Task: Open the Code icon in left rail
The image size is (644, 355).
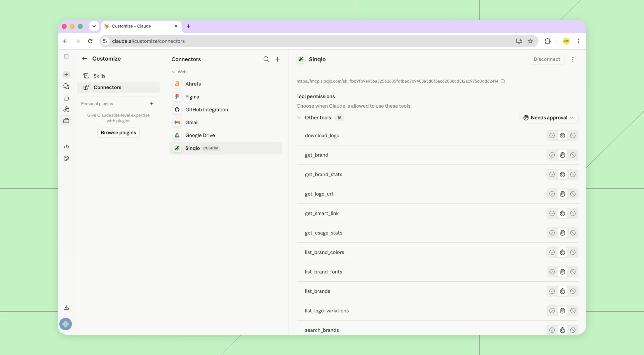Action: (x=66, y=147)
